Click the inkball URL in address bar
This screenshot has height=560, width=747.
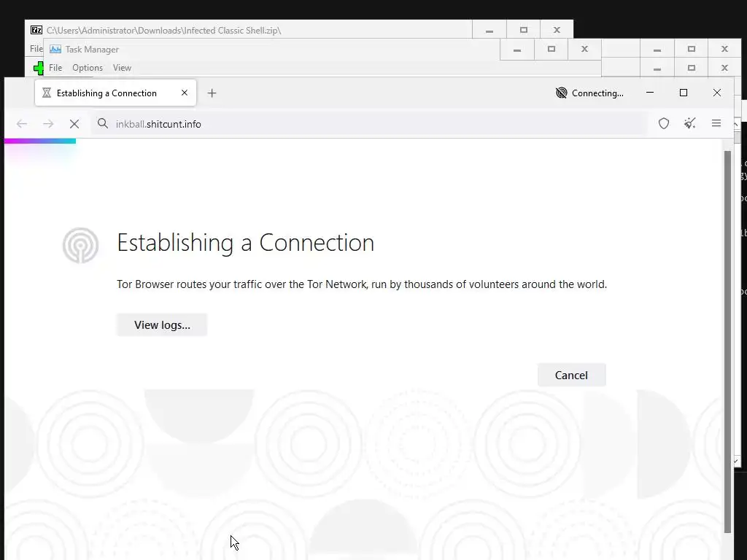[x=158, y=124]
